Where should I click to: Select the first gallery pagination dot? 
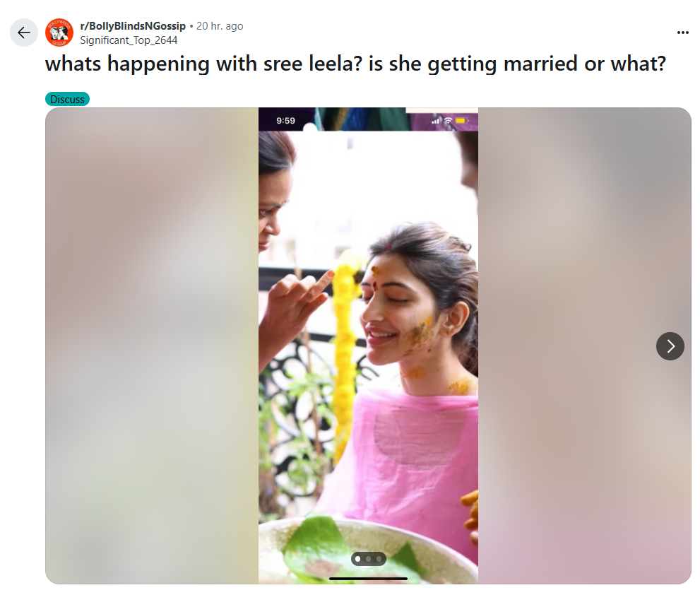(357, 559)
